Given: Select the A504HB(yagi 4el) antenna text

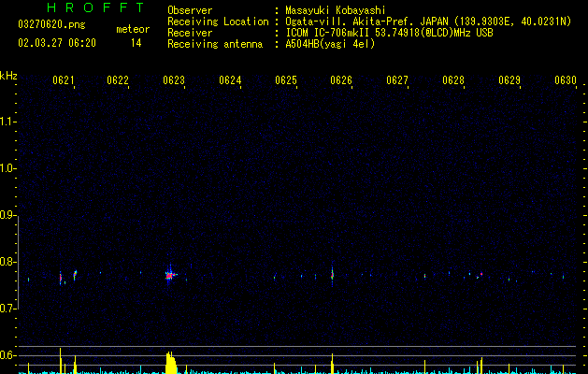Looking at the screenshot, I should (330, 44).
